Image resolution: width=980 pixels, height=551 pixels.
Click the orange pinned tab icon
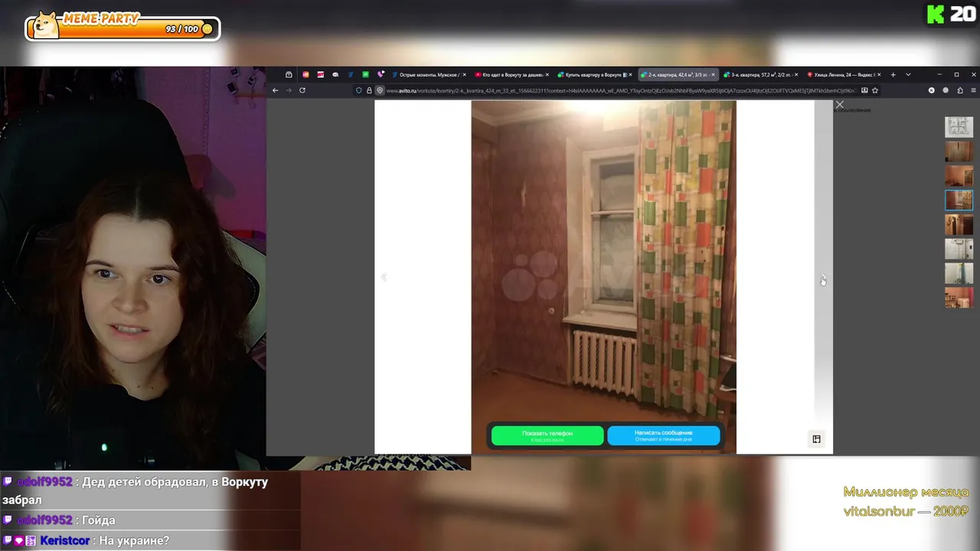tap(305, 75)
